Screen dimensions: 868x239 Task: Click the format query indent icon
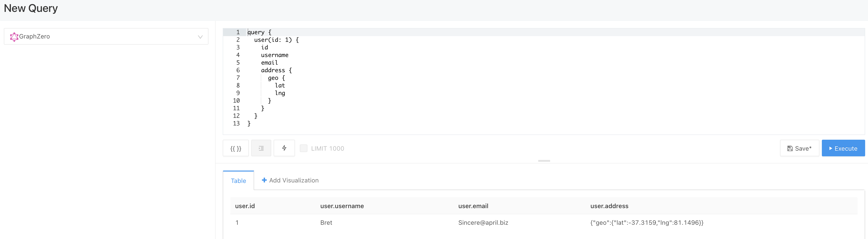click(261, 148)
